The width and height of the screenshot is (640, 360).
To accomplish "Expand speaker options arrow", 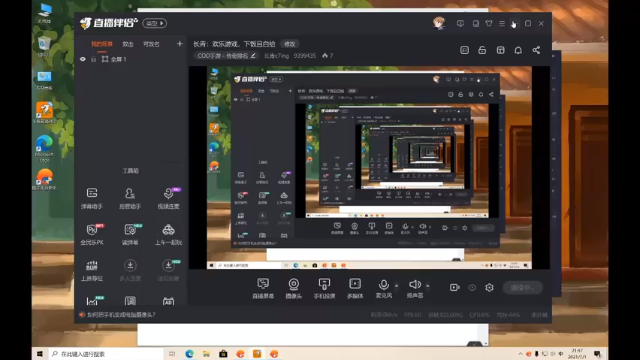I will (427, 286).
